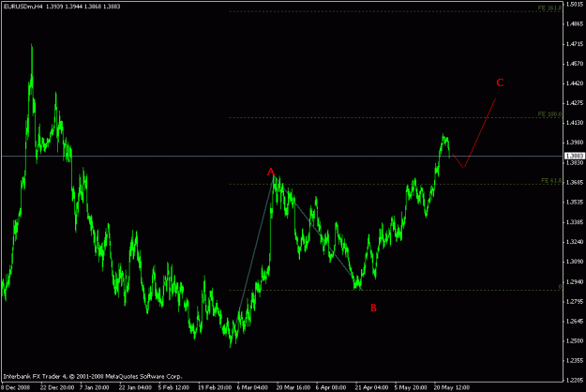Click the 1.4420 price axis value

(x=575, y=83)
